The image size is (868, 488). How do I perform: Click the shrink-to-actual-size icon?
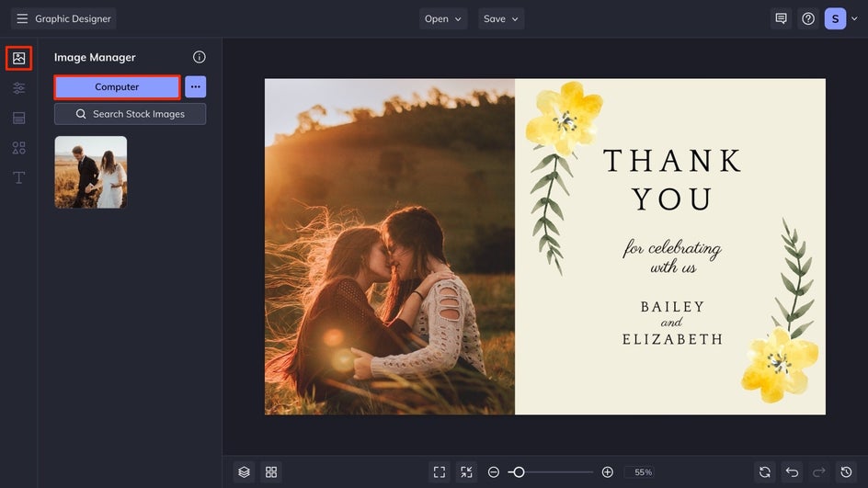coord(467,472)
